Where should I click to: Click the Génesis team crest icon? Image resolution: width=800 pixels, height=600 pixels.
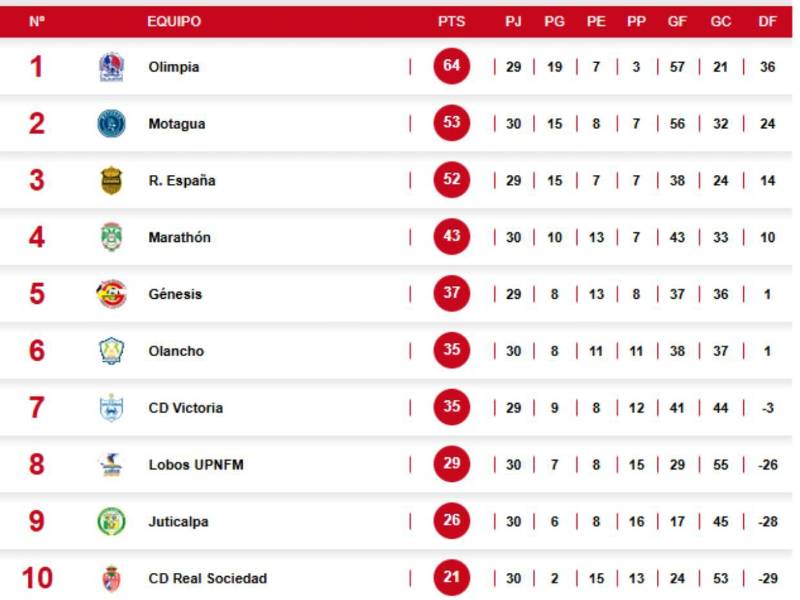tap(111, 294)
